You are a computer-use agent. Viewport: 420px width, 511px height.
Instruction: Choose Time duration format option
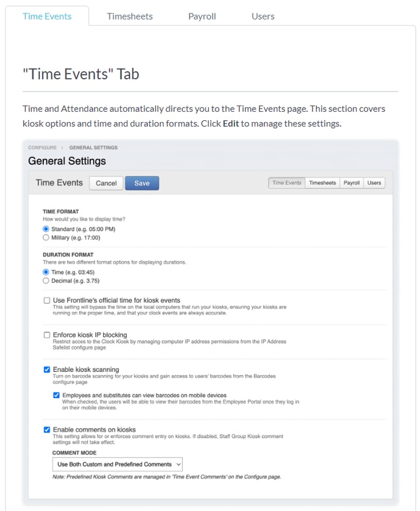pos(46,272)
